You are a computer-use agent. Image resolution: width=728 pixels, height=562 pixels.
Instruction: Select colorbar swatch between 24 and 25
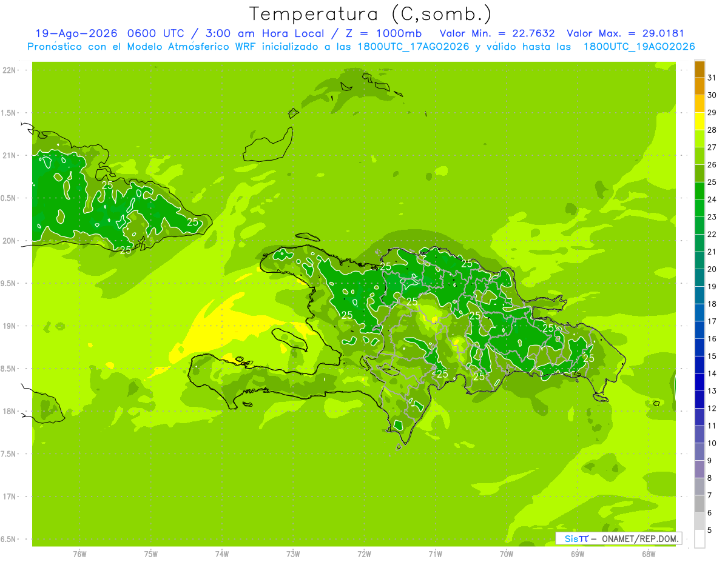pyautogui.click(x=699, y=191)
